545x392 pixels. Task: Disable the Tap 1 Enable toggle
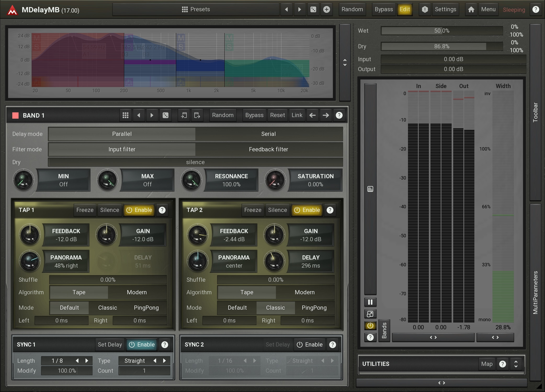[x=139, y=210]
